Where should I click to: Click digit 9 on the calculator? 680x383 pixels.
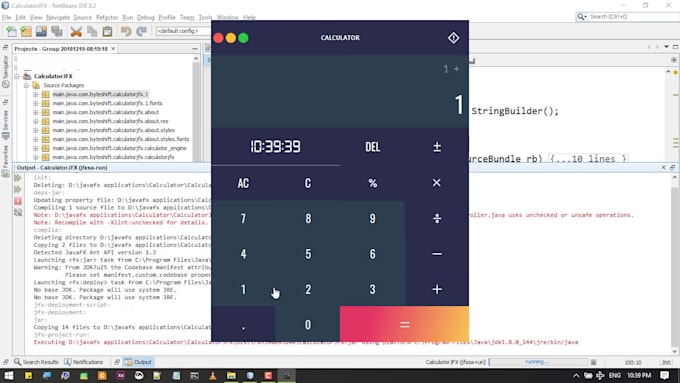[373, 218]
